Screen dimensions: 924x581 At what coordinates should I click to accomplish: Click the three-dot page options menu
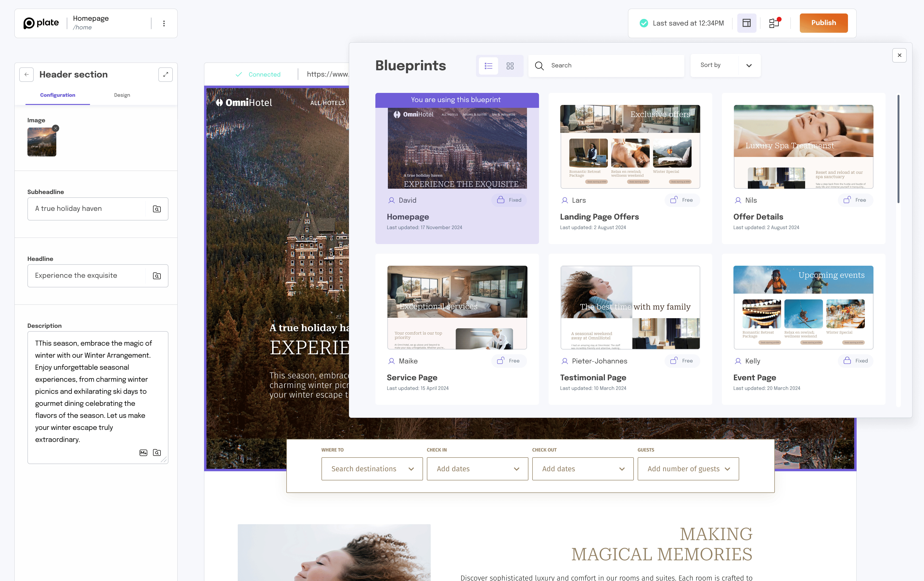tap(164, 23)
